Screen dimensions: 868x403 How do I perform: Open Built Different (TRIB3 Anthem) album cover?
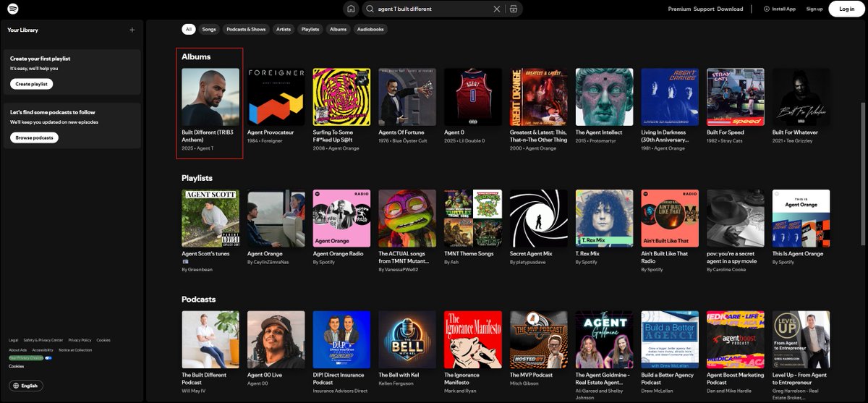210,97
